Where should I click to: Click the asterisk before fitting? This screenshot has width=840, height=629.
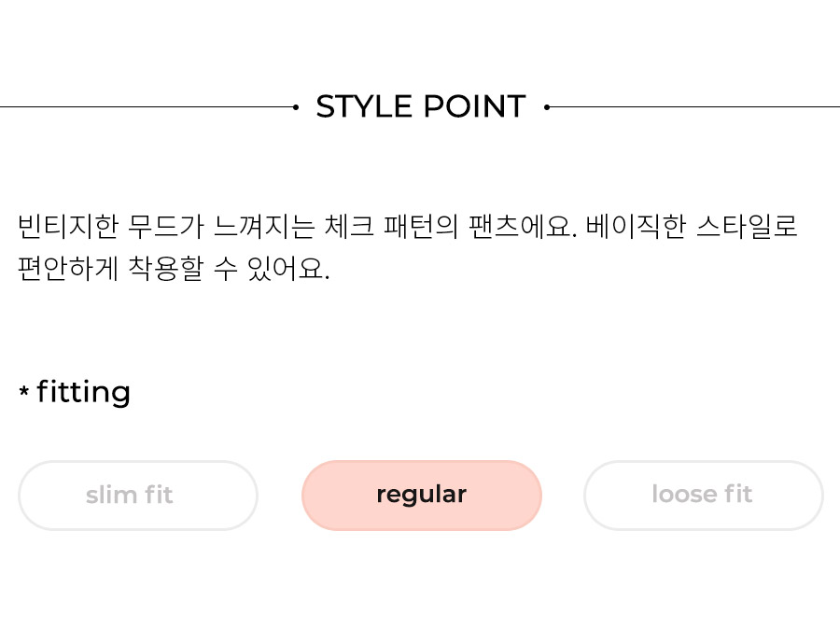23,391
